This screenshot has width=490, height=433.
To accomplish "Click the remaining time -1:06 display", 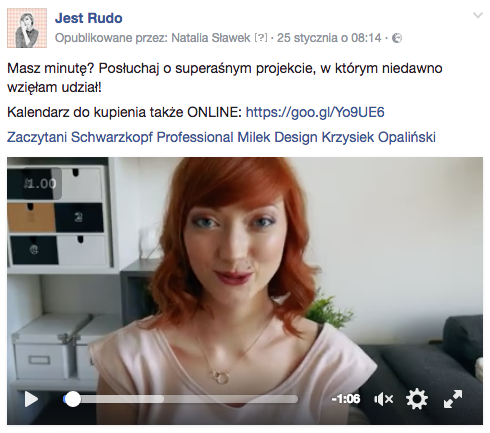I will (x=346, y=399).
